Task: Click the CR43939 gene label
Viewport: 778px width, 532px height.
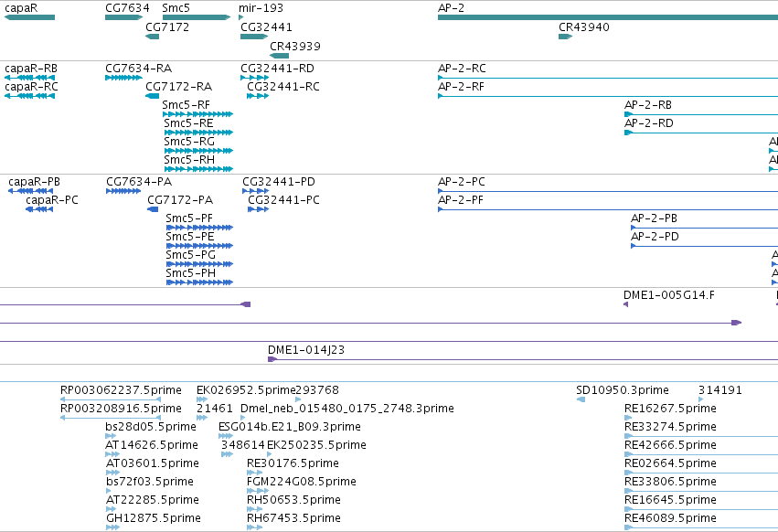Action: 295,46
